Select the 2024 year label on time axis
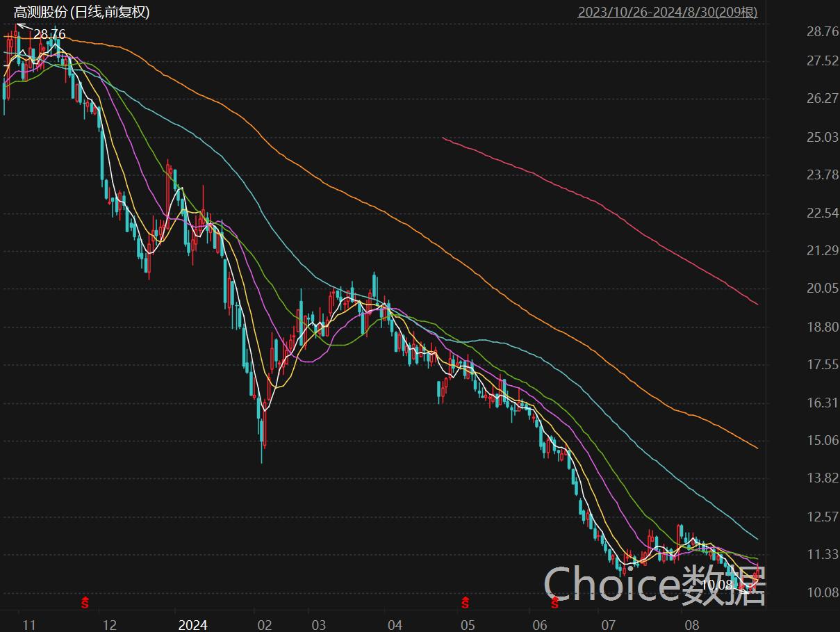This screenshot has height=632, width=840. 192,624
